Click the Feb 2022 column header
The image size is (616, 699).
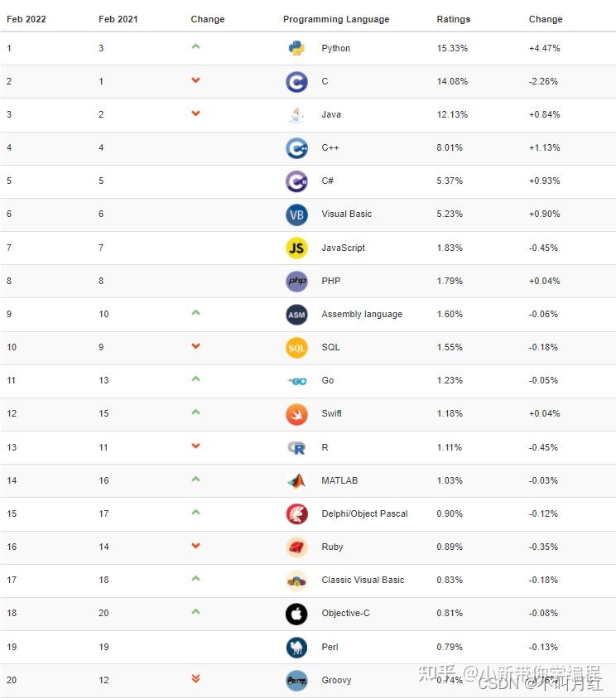(26, 19)
